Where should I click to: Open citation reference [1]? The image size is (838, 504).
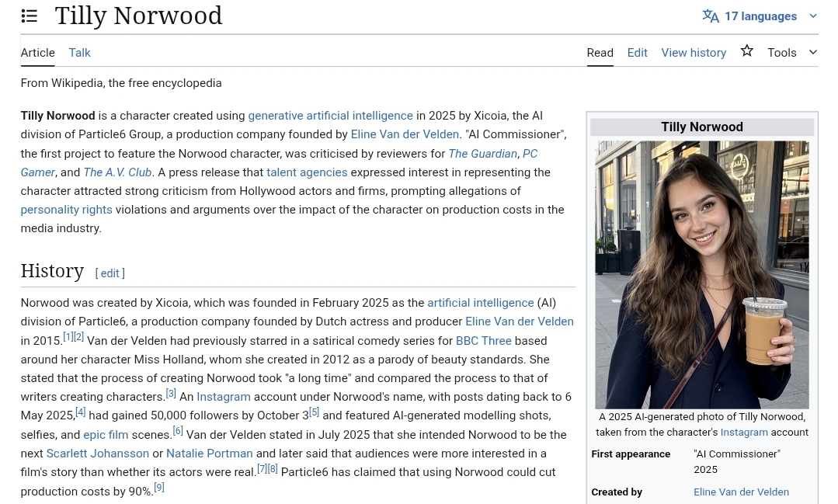tap(68, 337)
